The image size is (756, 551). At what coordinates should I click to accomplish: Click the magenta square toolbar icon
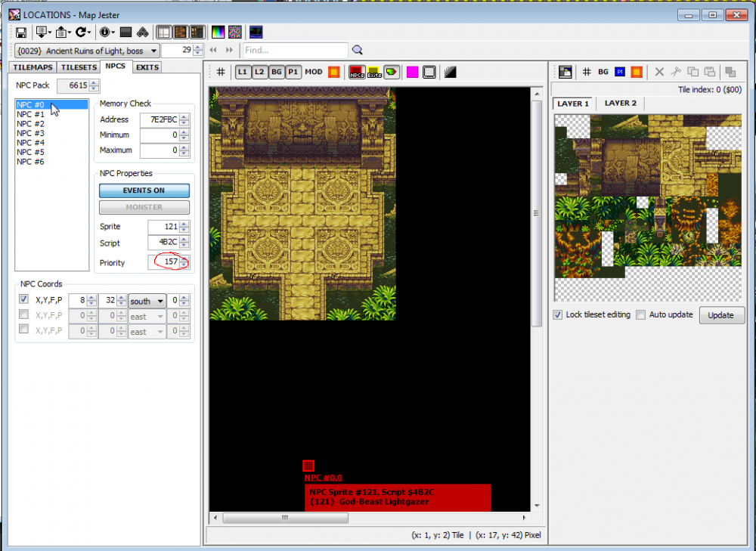coord(412,73)
